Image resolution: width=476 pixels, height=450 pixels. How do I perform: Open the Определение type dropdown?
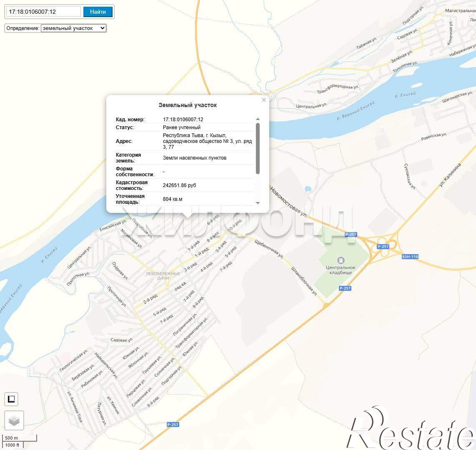pos(74,28)
